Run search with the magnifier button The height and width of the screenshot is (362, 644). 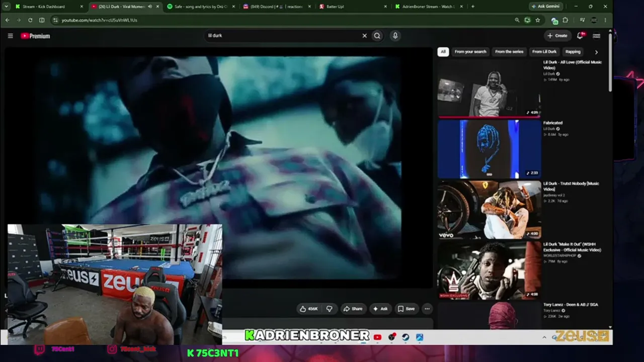pyautogui.click(x=377, y=36)
